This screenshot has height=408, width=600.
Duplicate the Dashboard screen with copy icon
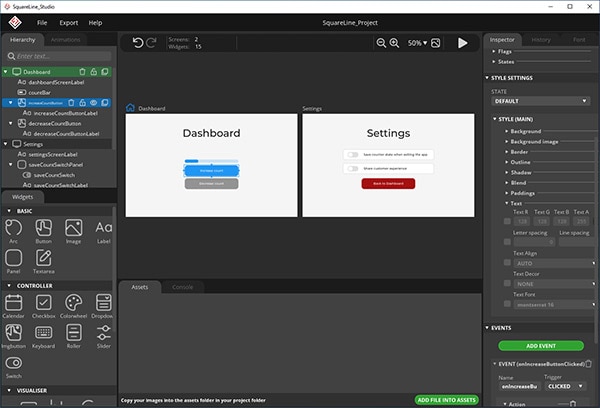click(104, 72)
